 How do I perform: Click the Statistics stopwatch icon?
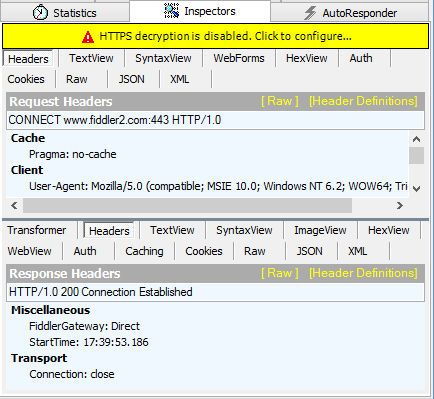(x=40, y=12)
